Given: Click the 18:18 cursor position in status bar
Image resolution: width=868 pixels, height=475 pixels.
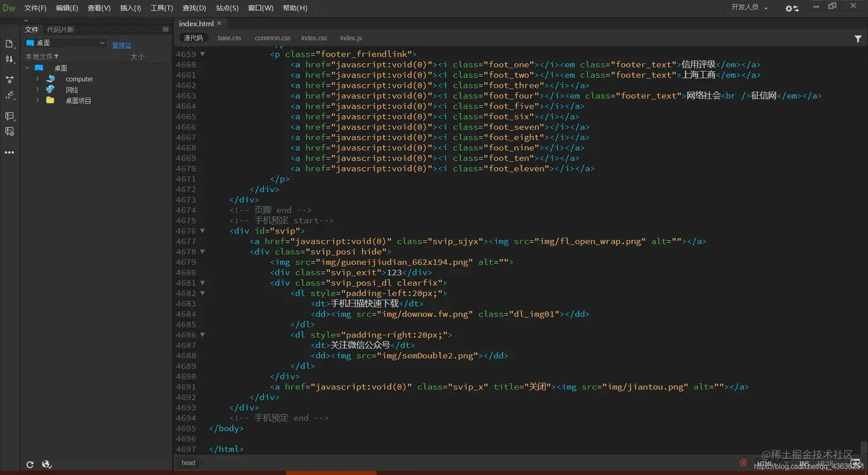Looking at the screenshot, I should pyautogui.click(x=825, y=464).
